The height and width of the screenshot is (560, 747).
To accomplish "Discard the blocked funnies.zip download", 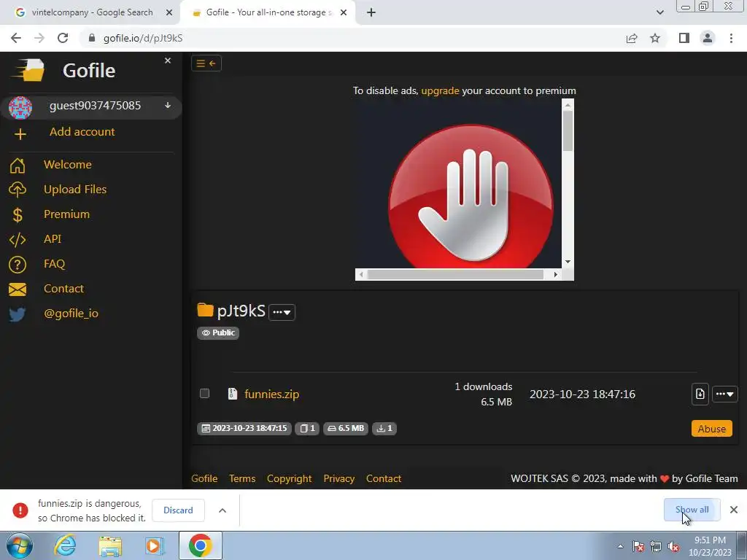I will click(x=178, y=510).
